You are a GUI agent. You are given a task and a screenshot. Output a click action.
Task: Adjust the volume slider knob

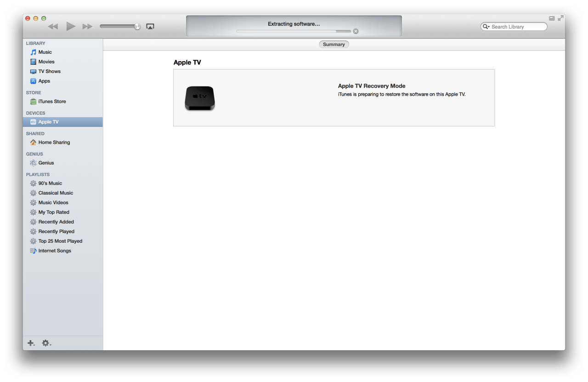137,26
